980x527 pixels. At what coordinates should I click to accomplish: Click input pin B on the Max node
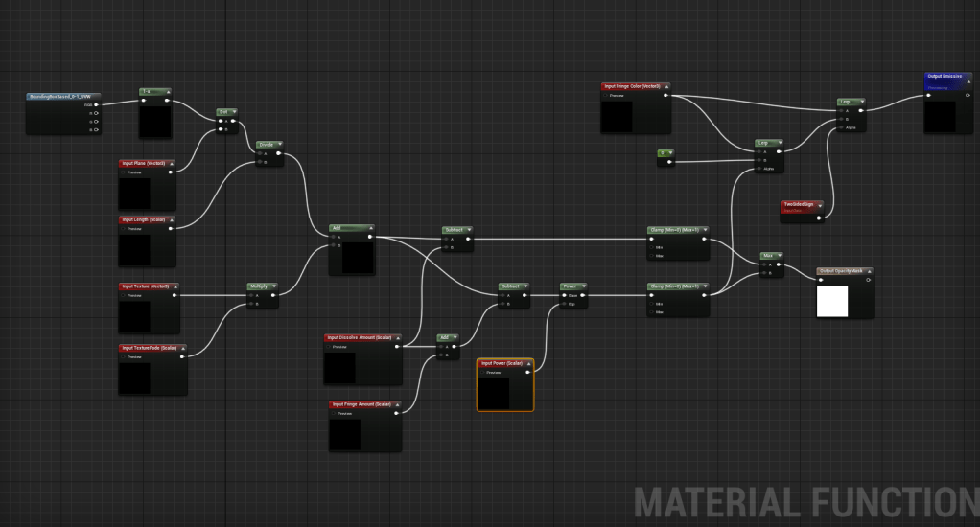763,273
